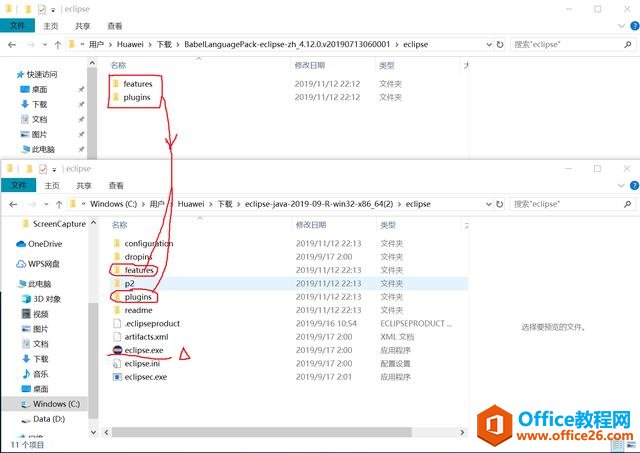Open 查看 tab in the top window

coord(115,26)
